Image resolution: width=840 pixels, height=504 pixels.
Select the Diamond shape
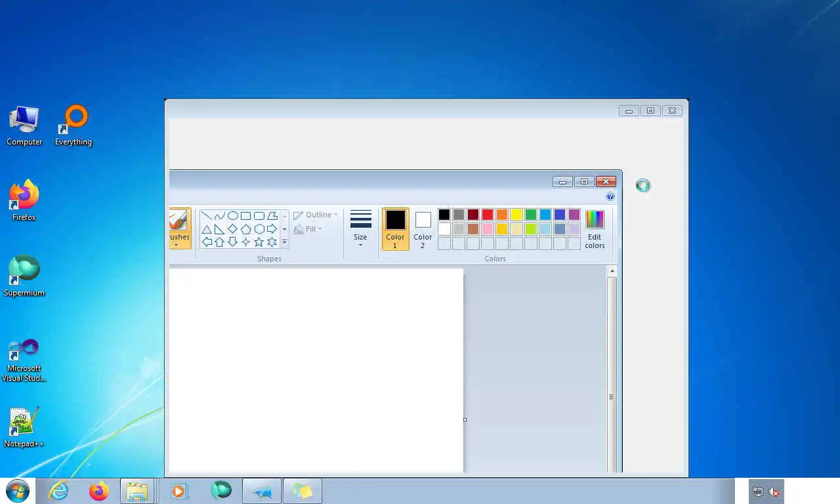[x=232, y=229]
